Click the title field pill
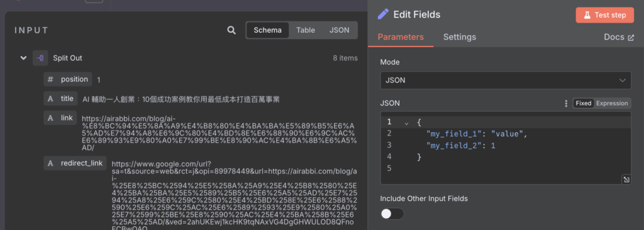Screen dimensions: 644x230 [60, 99]
